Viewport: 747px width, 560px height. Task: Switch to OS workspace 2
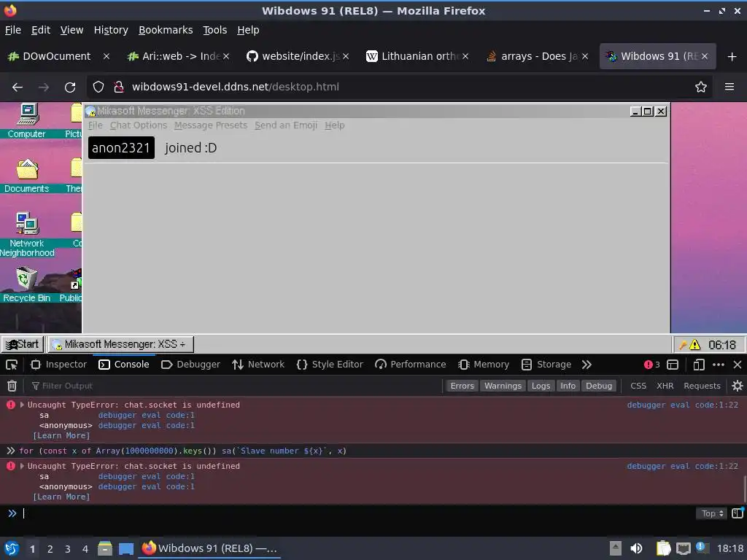tap(50, 549)
